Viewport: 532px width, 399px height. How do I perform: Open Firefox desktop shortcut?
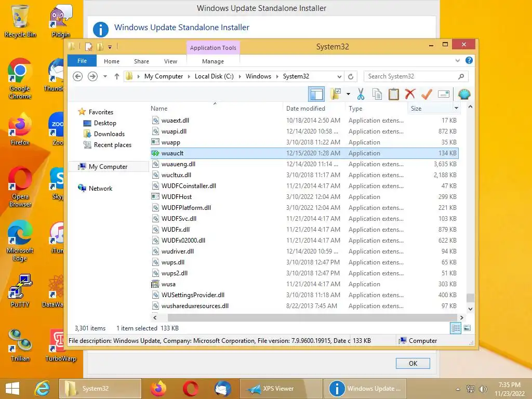point(20,129)
